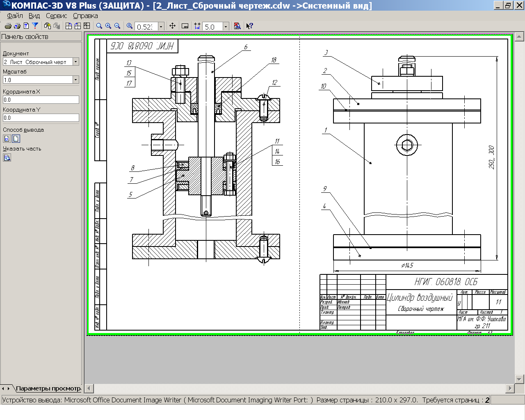
Task: Click the drawing title Цилиндр воздушный
Action: tap(420, 297)
